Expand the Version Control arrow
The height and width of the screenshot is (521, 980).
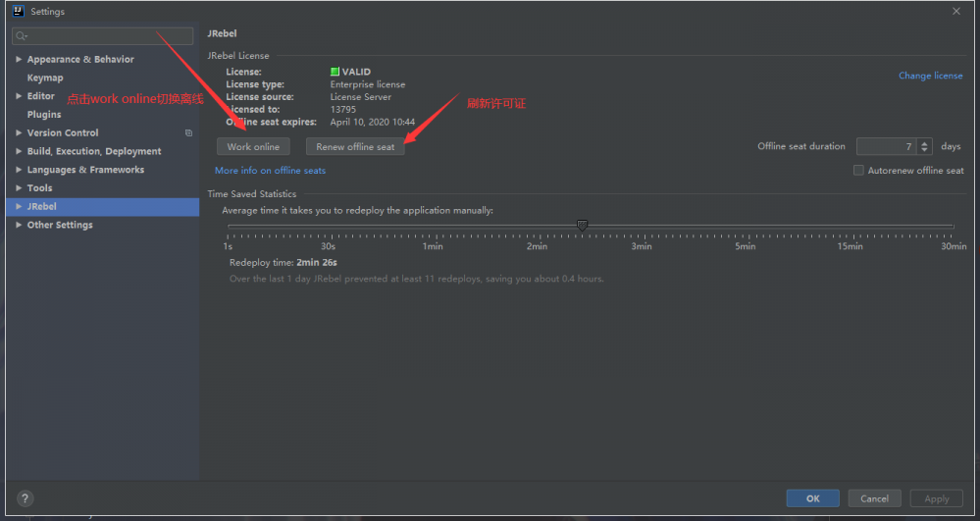click(x=19, y=133)
